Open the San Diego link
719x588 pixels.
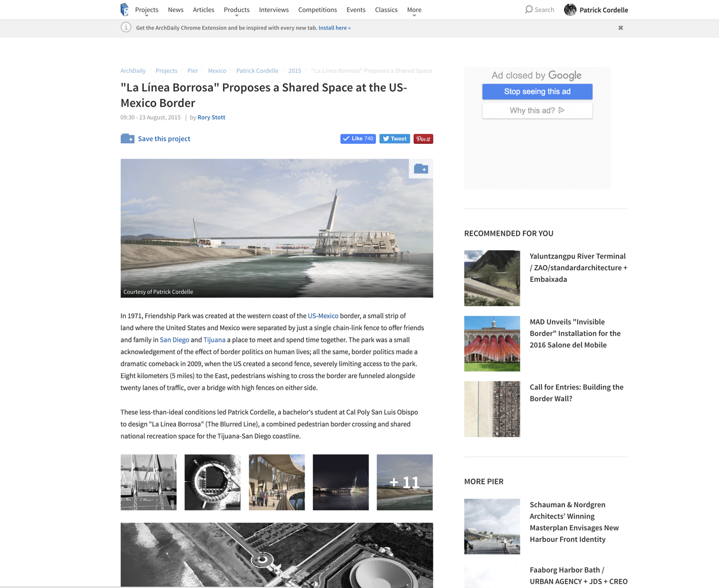click(x=174, y=340)
